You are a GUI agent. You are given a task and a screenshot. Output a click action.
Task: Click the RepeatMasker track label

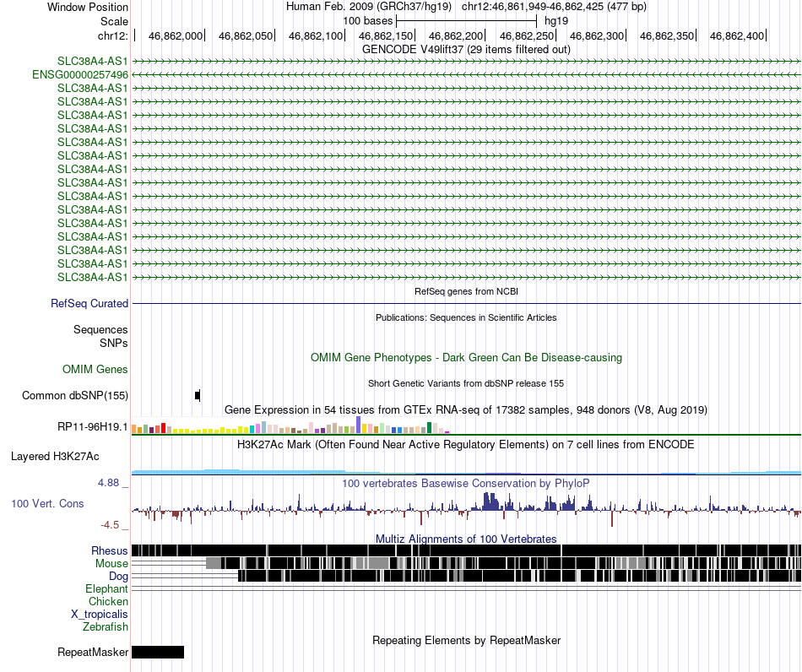[93, 652]
